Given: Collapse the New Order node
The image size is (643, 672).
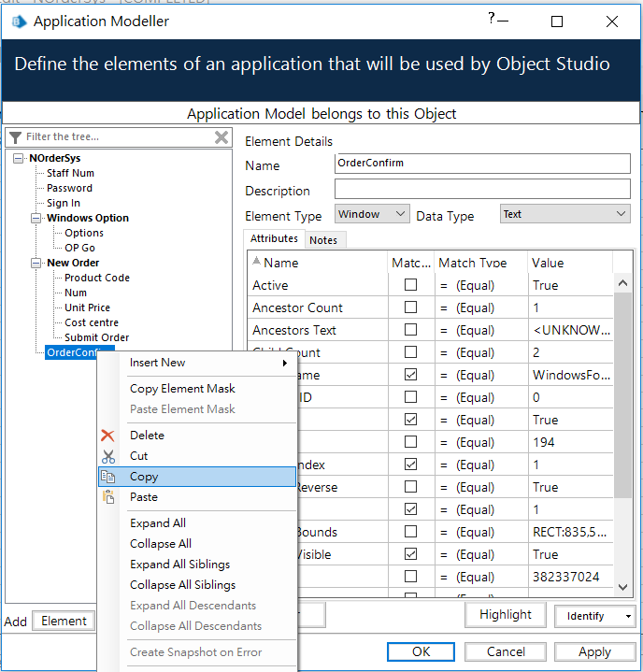Looking at the screenshot, I should [x=36, y=263].
